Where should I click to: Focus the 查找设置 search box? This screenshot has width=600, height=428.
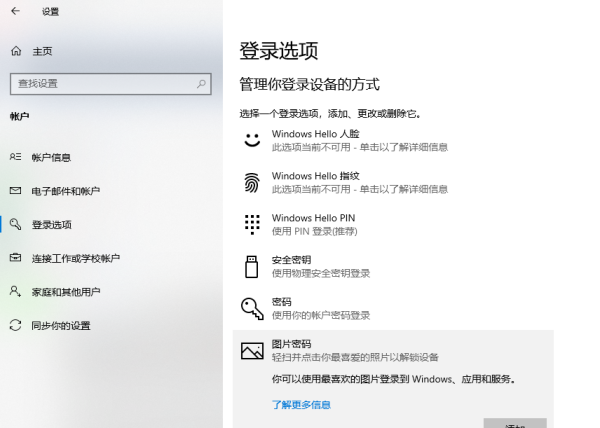(x=111, y=84)
